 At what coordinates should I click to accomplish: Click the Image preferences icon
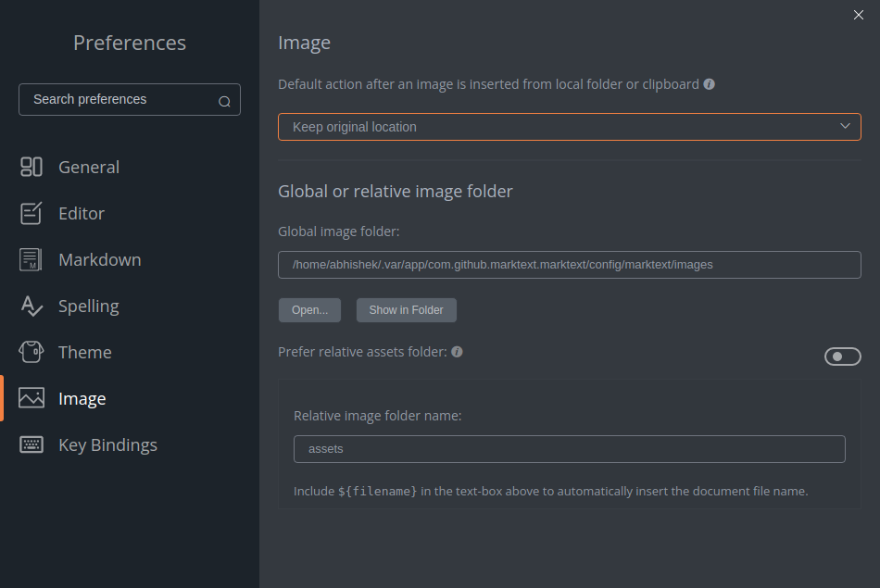[x=31, y=398]
